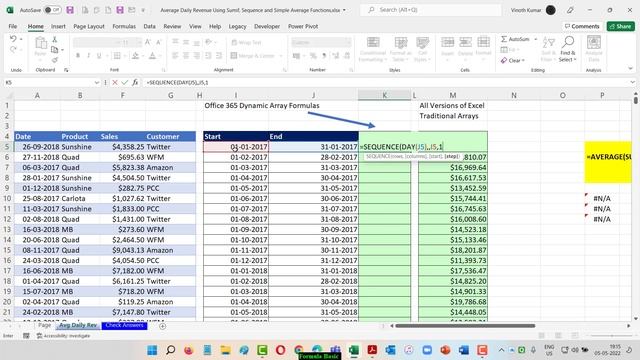Open Insert Function fx dialog
This screenshot has width=640, height=360.
(135, 82)
